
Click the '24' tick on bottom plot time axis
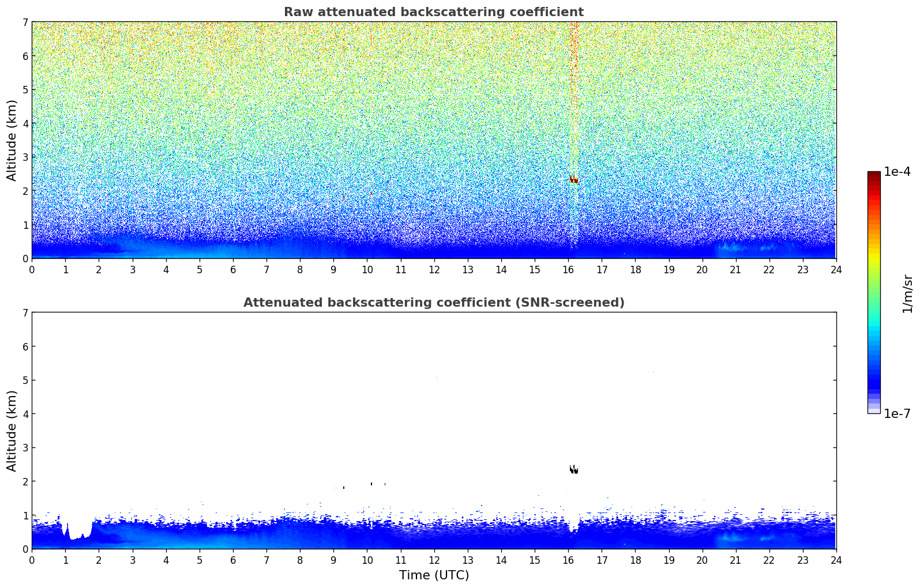pyautogui.click(x=836, y=560)
